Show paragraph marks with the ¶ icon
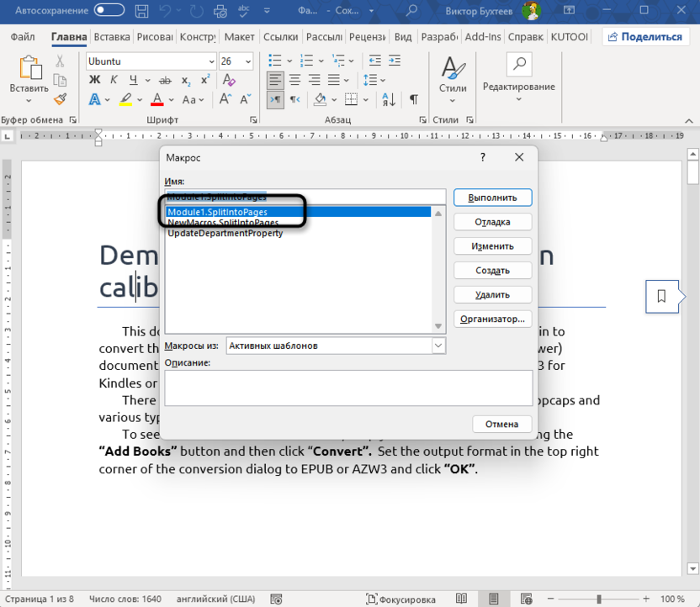700x607 pixels. pos(413,99)
